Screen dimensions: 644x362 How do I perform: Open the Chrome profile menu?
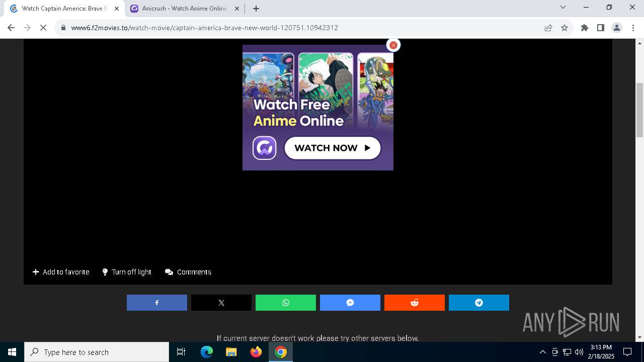(617, 28)
